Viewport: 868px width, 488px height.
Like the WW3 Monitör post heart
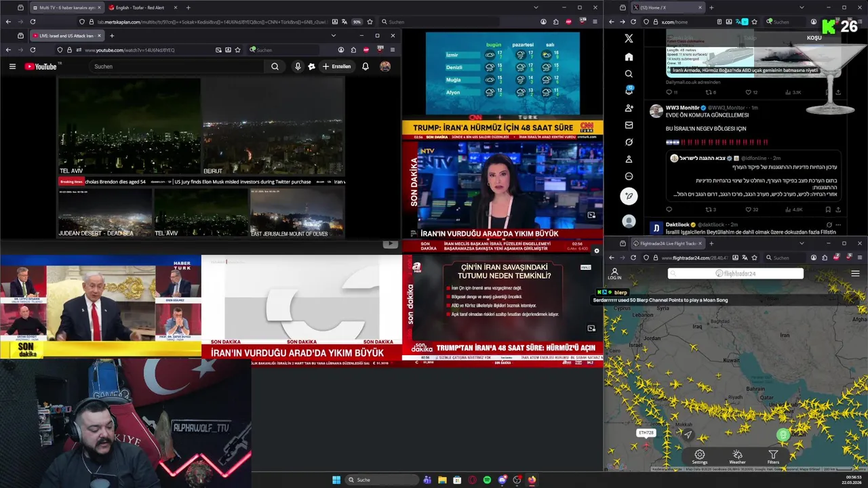[749, 209]
